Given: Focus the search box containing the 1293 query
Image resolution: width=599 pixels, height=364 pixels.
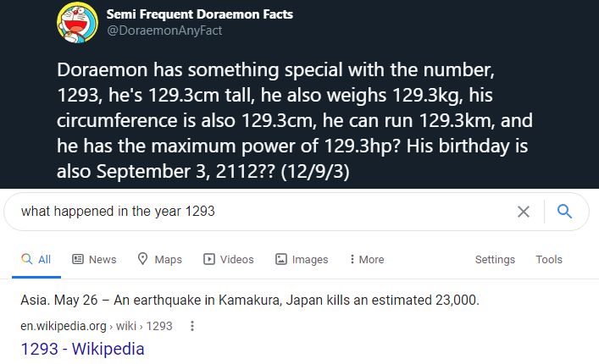Looking at the screenshot, I should [254, 212].
